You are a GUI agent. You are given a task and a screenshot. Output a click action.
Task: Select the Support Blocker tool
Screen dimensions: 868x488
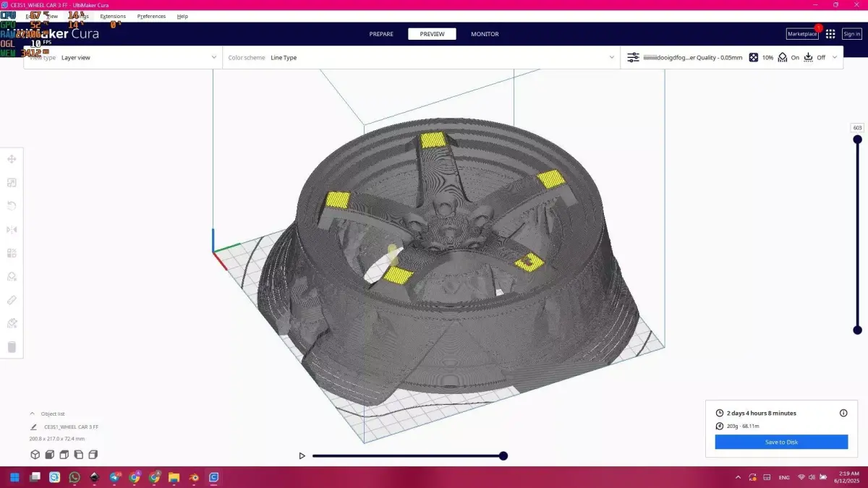(12, 276)
